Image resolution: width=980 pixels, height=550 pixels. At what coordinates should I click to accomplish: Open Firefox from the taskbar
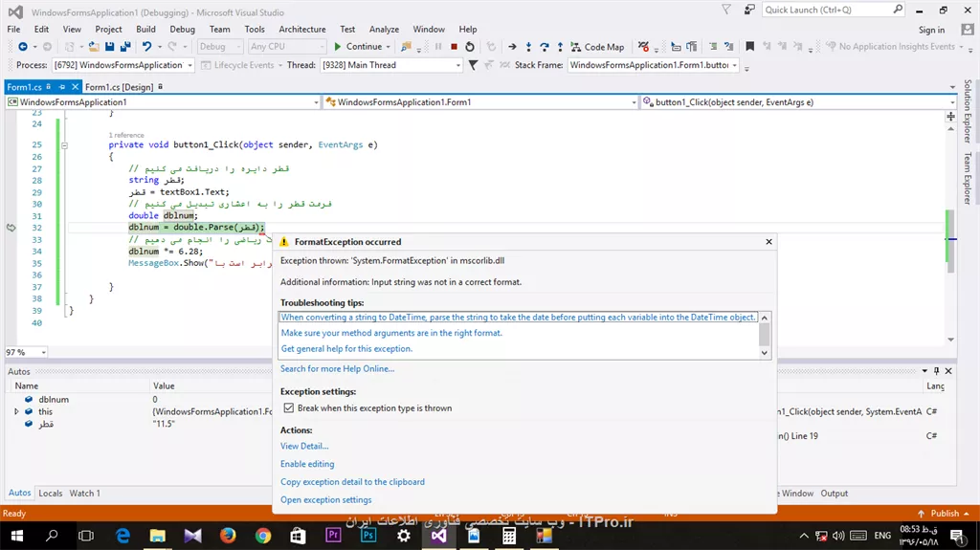[228, 536]
